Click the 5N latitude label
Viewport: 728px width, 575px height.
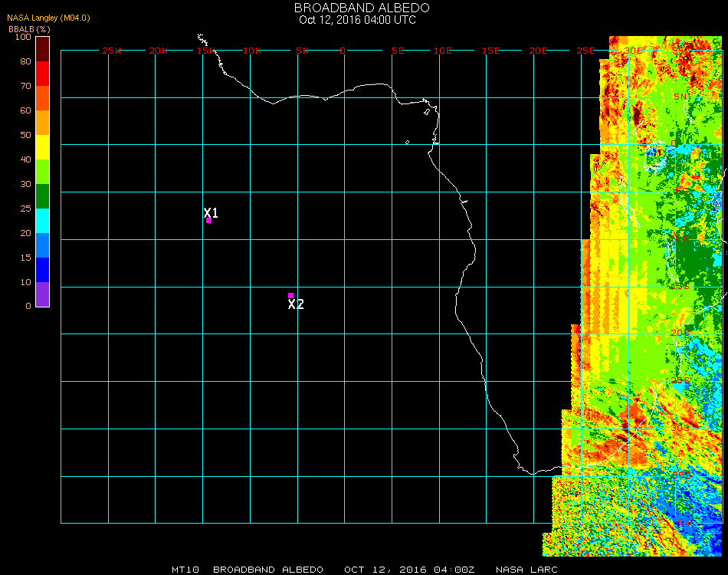coord(680,97)
